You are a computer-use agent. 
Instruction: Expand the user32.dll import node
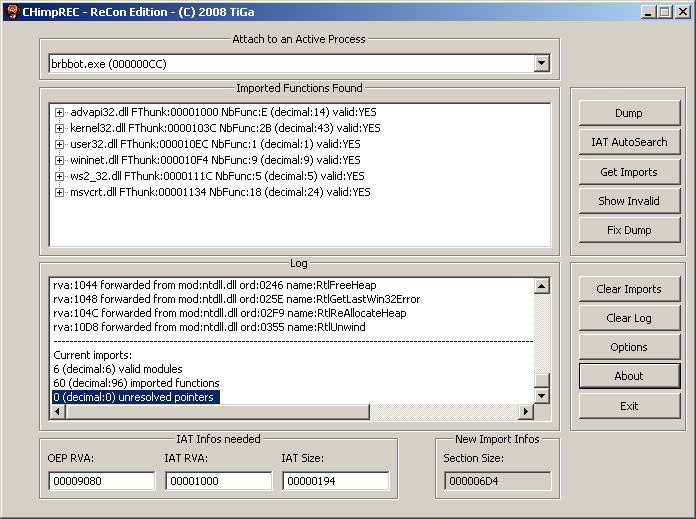[60, 144]
